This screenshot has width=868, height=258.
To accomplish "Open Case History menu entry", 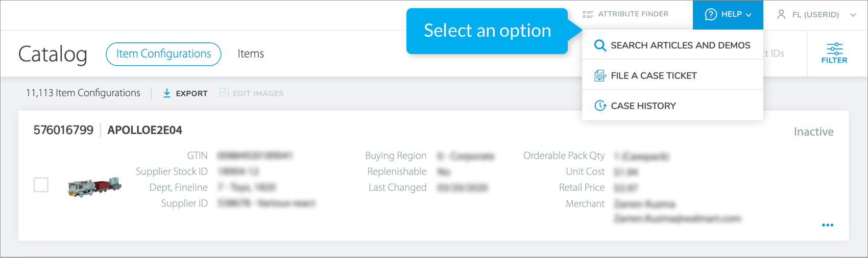I will (643, 106).
